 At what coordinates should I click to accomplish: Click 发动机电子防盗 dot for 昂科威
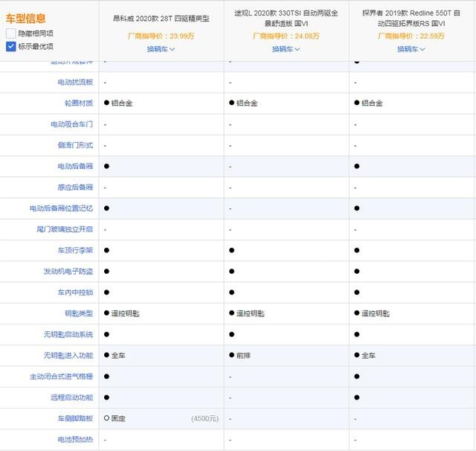coord(106,271)
